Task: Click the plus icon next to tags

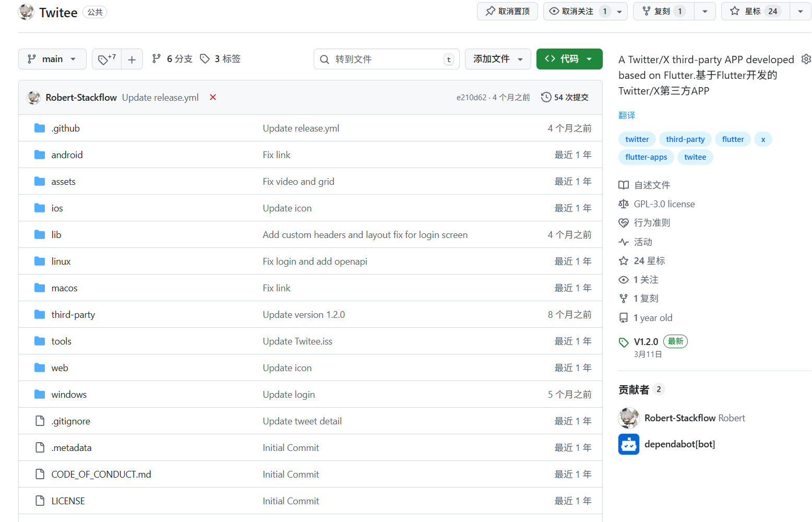Action: click(132, 60)
